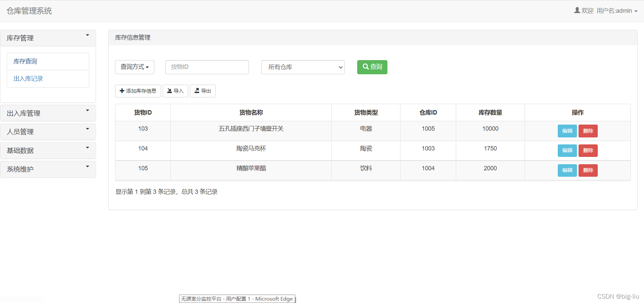The width and height of the screenshot is (644, 303).
Task: Open 出入库记录 in the sidebar
Action: [x=48, y=79]
